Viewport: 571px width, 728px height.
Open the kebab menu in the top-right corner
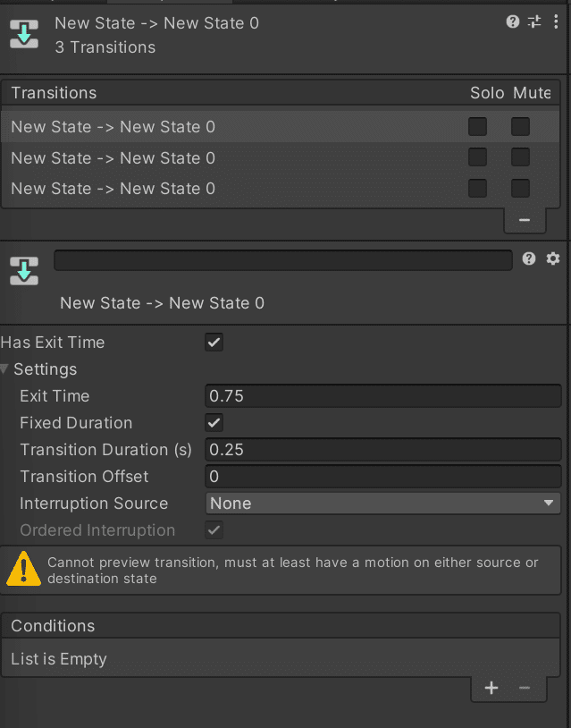coord(555,21)
